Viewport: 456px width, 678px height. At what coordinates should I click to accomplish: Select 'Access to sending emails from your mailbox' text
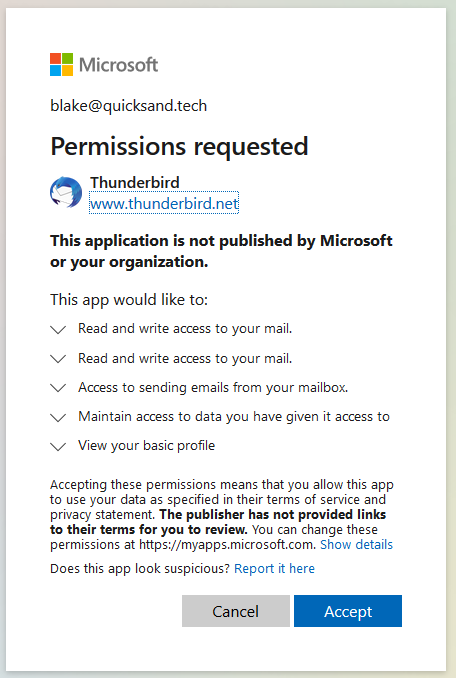(213, 387)
